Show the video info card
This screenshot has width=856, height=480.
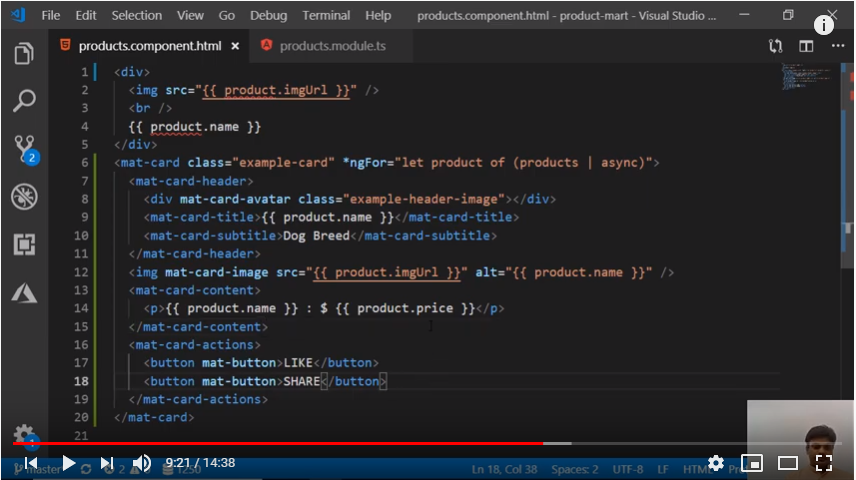[824, 25]
